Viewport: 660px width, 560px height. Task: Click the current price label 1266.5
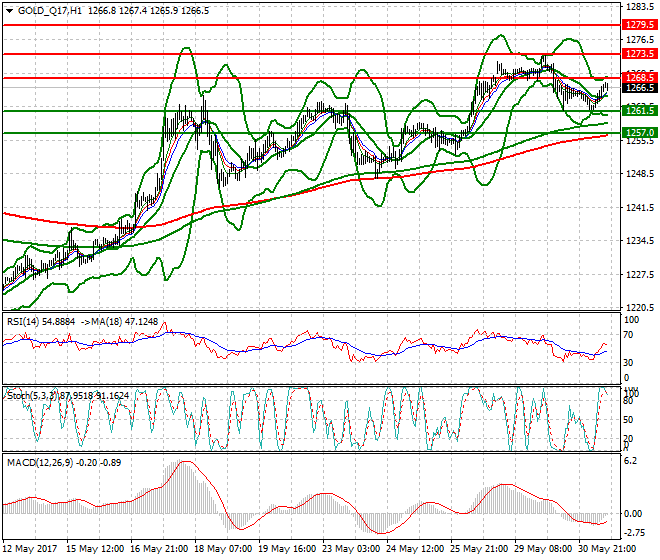click(640, 88)
